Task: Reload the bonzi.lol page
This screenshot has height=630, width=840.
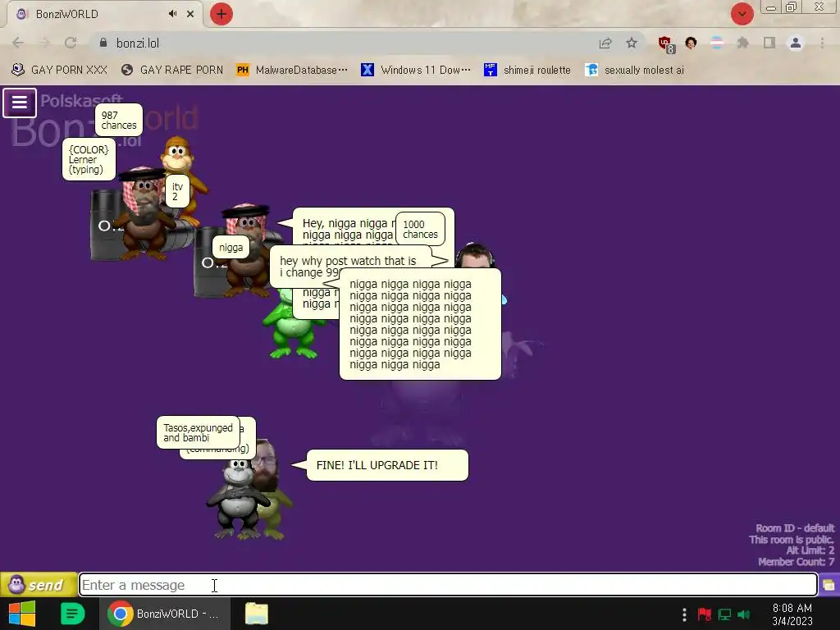Action: tap(71, 43)
